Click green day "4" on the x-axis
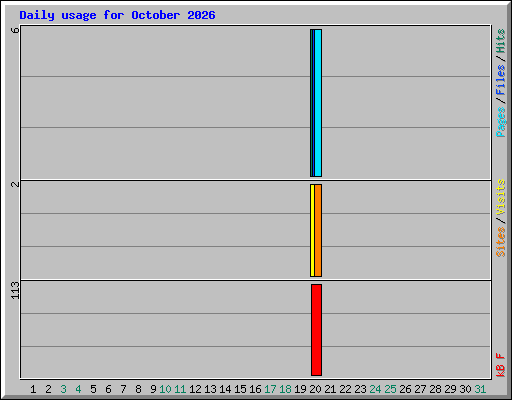Screen dimensions: 512x400 [x=78, y=389]
